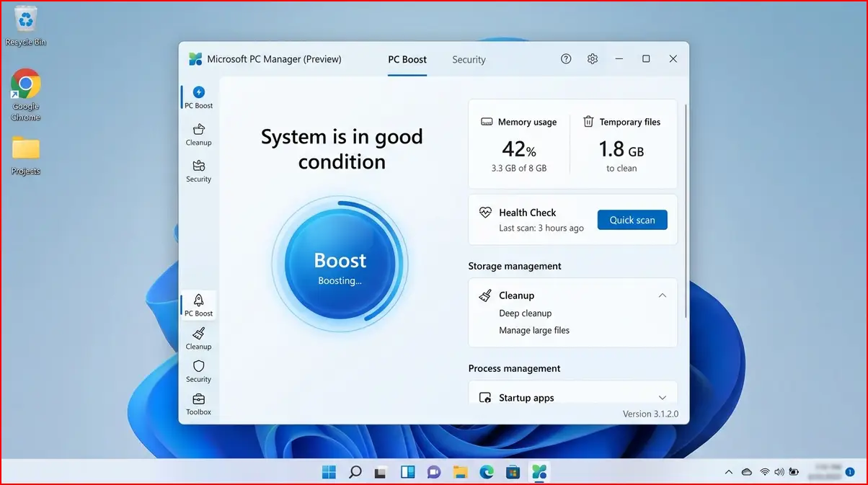The height and width of the screenshot is (485, 868).
Task: Open help via the question mark icon
Action: coord(566,59)
